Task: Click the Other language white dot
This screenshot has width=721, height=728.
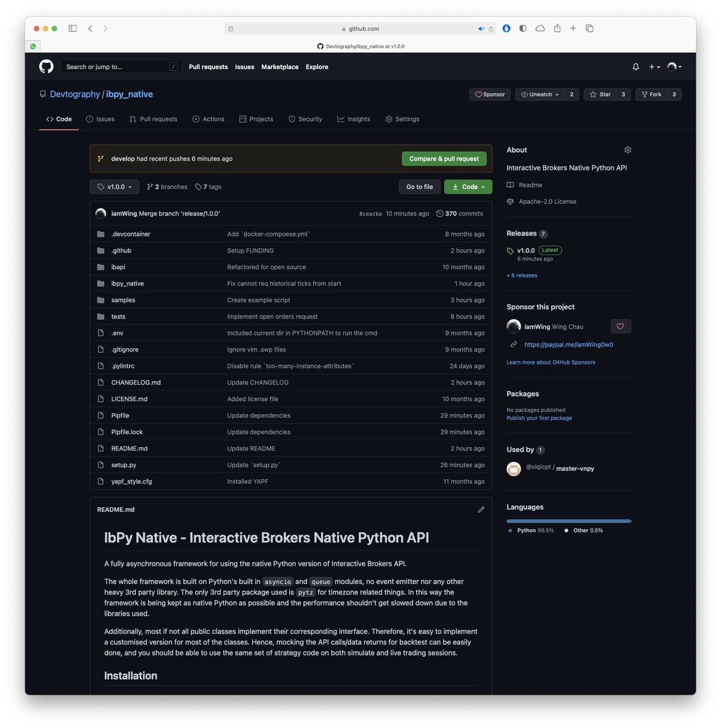Action: pyautogui.click(x=566, y=530)
